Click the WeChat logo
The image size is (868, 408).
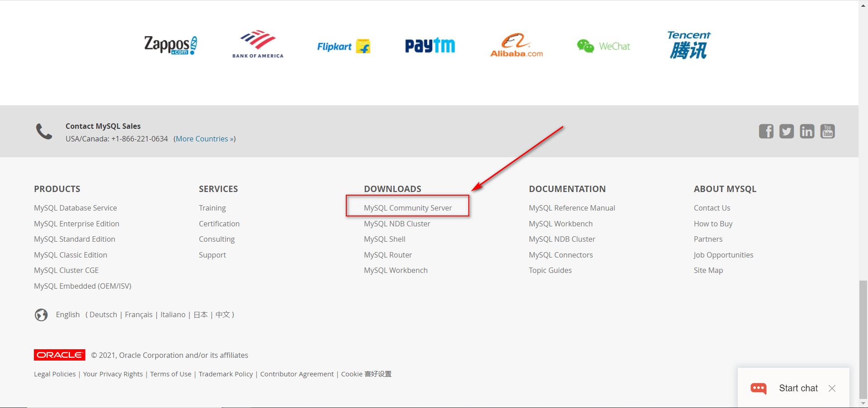[604, 46]
